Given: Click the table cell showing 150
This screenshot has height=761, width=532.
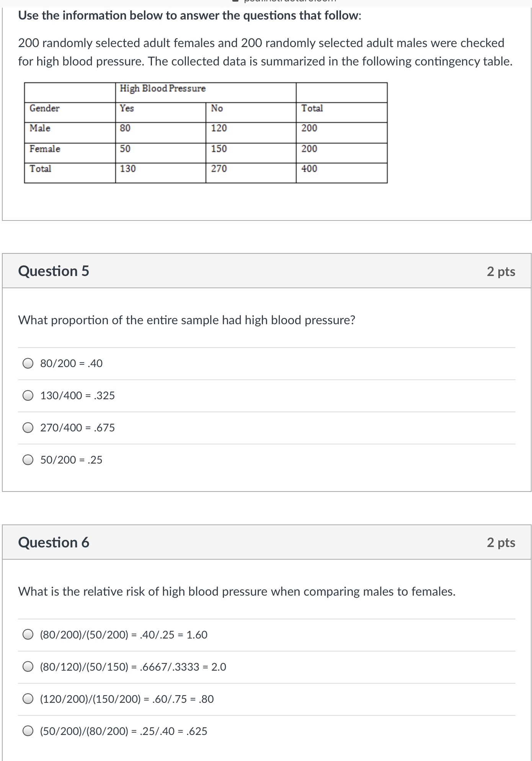Looking at the screenshot, I should pos(219,149).
